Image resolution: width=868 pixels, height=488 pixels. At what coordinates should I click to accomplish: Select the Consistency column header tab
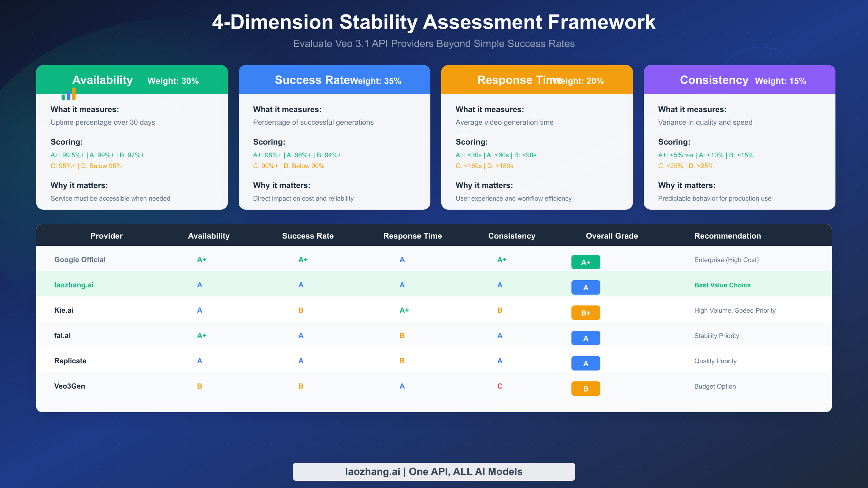tap(512, 236)
